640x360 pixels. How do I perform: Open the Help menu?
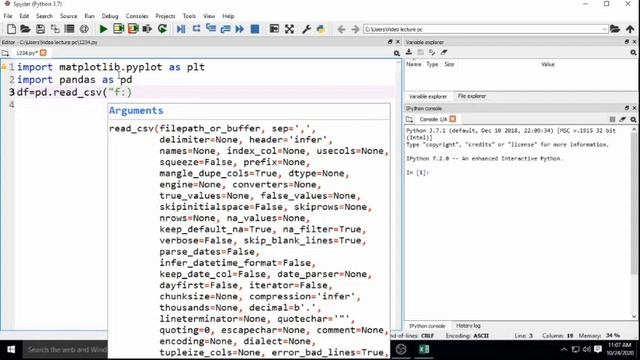pyautogui.click(x=228, y=16)
